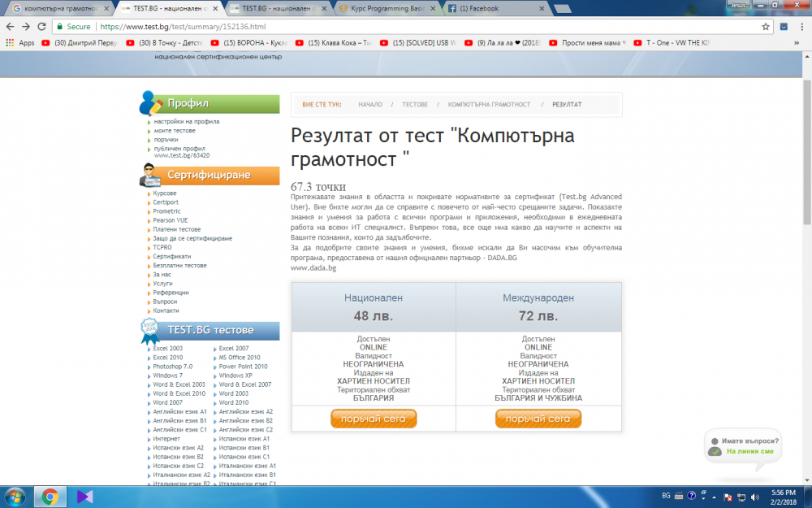This screenshot has height=508, width=812.
Task: Switch to the 'Курс Programming Basics' tab
Action: [x=387, y=9]
